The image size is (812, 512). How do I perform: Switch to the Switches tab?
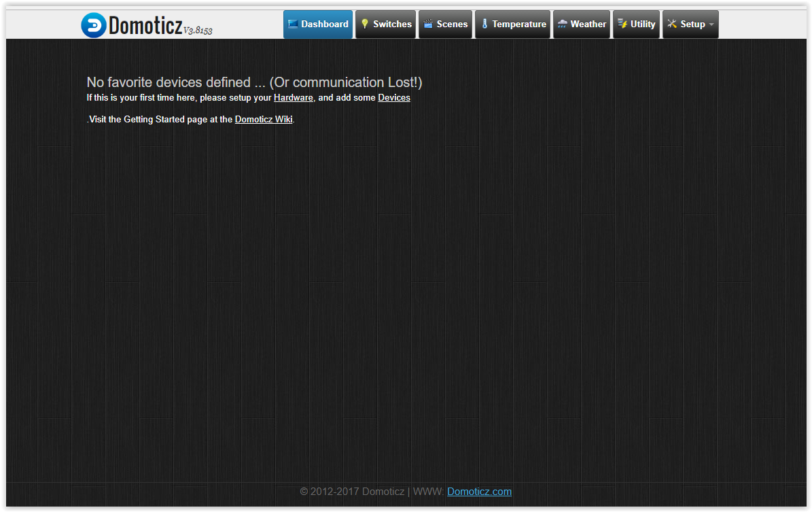click(386, 24)
